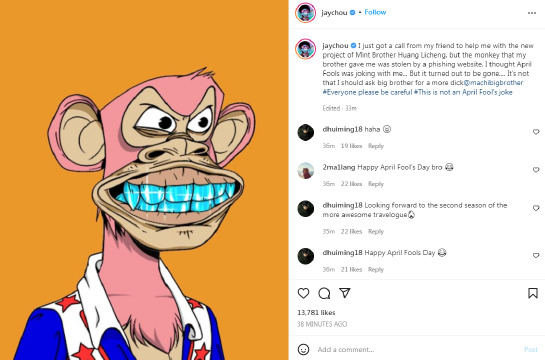Reply to 2ma1lang's comment
Image resolution: width=545 pixels, height=360 pixels.
pyautogui.click(x=376, y=184)
